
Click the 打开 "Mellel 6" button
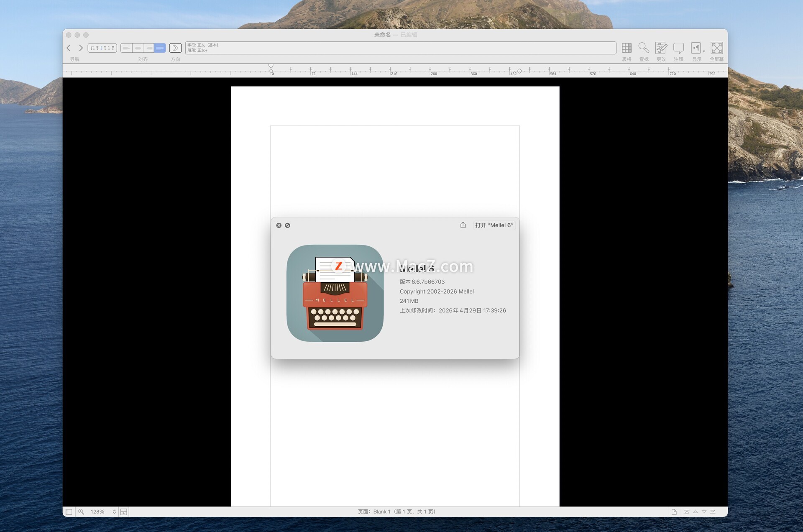click(x=494, y=225)
